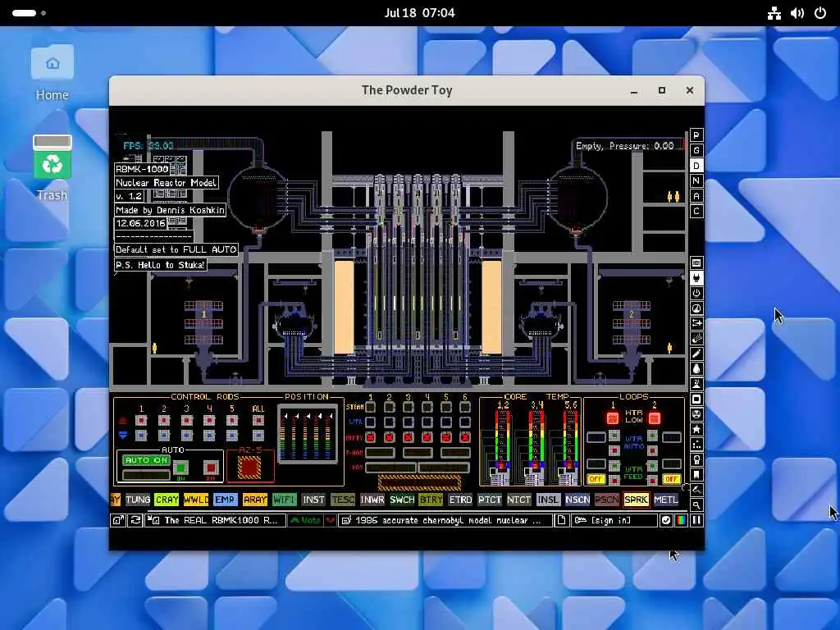Toggle the pause simulation button
The width and height of the screenshot is (840, 630).
coord(696,520)
